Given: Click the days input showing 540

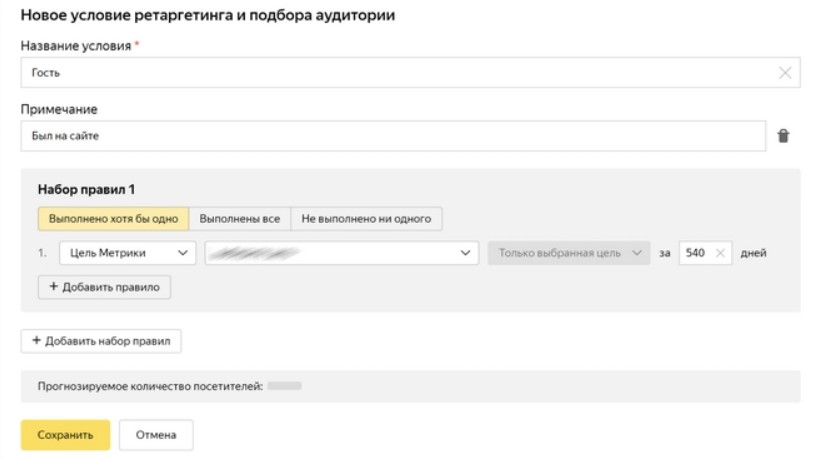Looking at the screenshot, I should tap(696, 253).
